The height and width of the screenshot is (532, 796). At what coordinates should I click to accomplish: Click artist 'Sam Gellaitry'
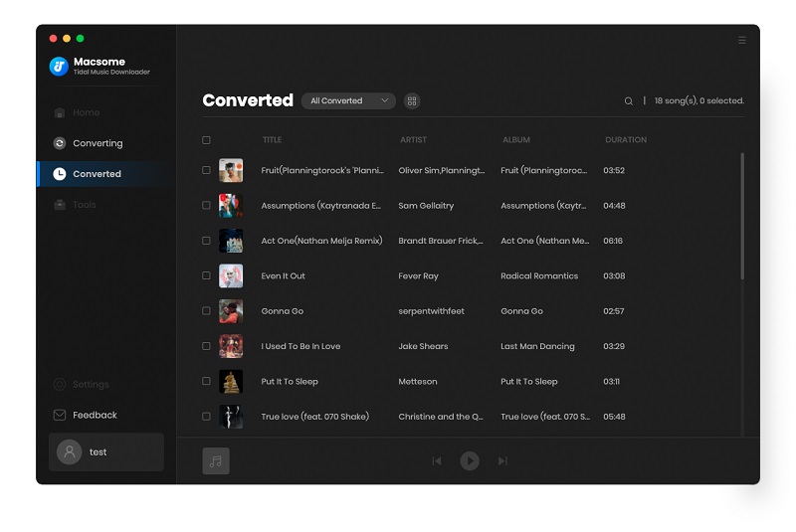point(426,206)
